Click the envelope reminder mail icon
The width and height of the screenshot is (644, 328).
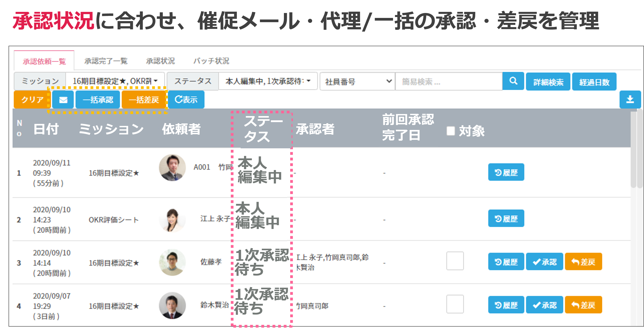coord(63,100)
